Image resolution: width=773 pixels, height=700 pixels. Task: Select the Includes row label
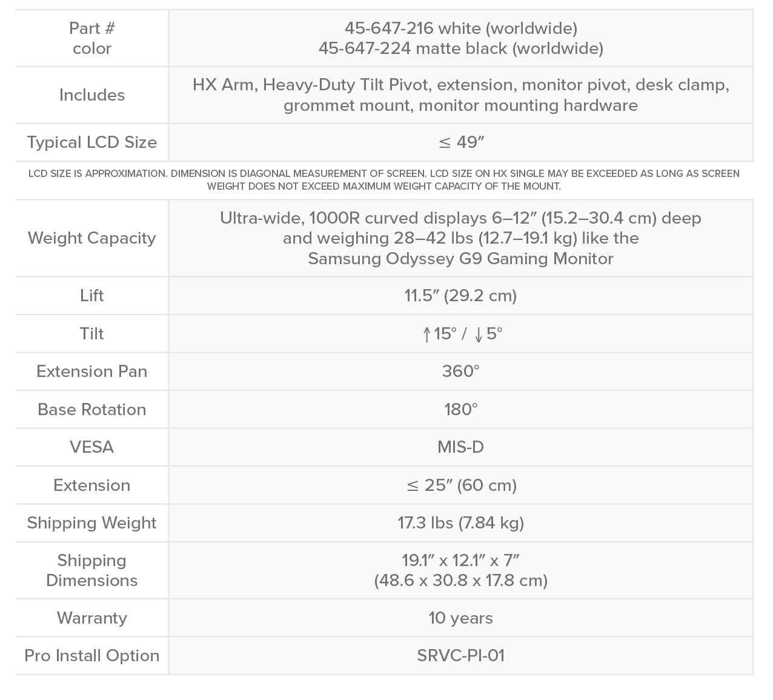(92, 95)
